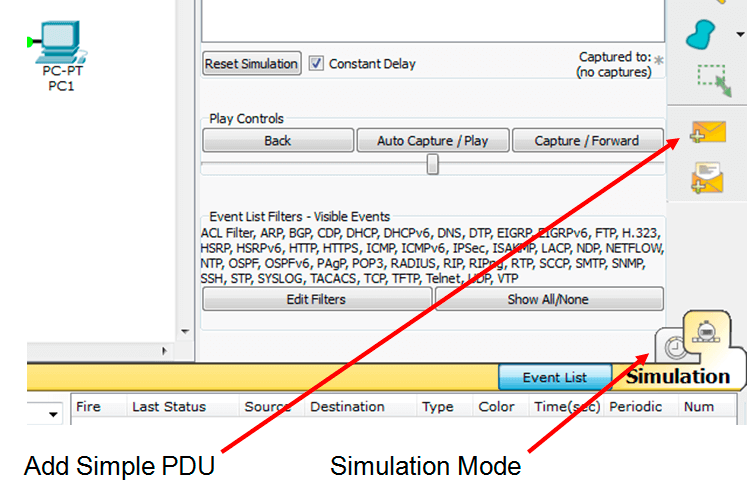Select the Add Simple PDU envelope tool
The image size is (748, 490).
(x=707, y=134)
